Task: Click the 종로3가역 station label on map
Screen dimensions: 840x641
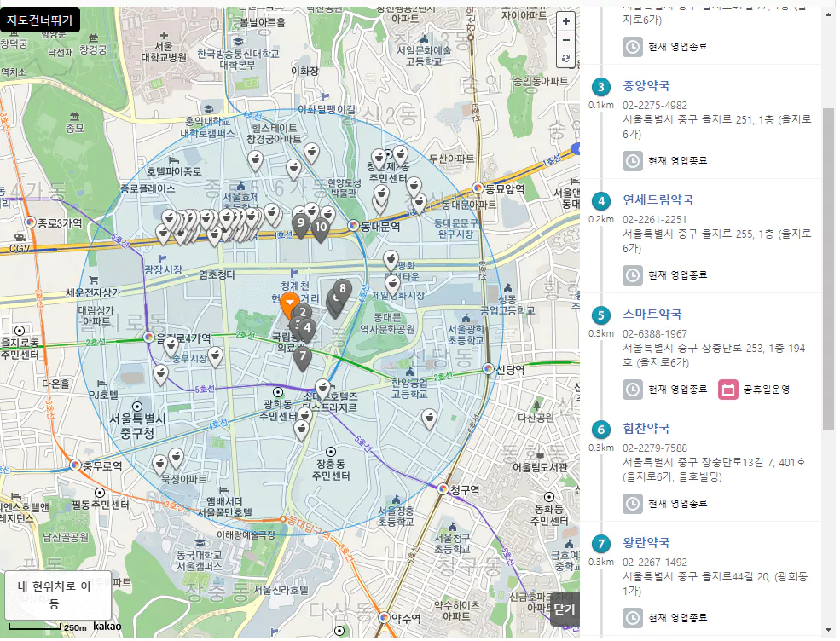Action: (60, 223)
